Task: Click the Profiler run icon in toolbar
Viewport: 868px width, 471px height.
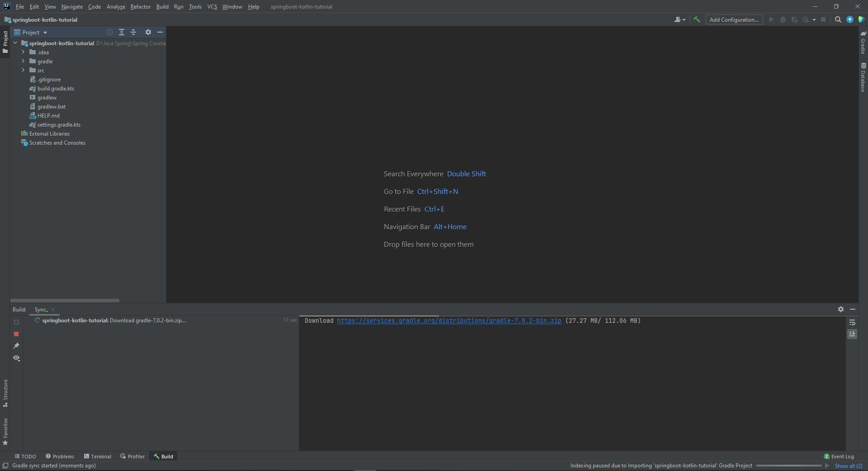Action: (806, 19)
